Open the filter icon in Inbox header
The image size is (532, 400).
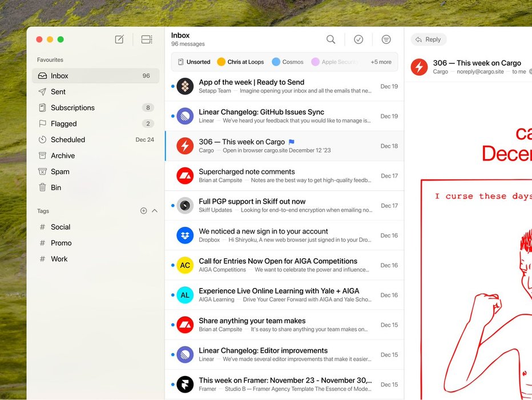click(x=386, y=39)
